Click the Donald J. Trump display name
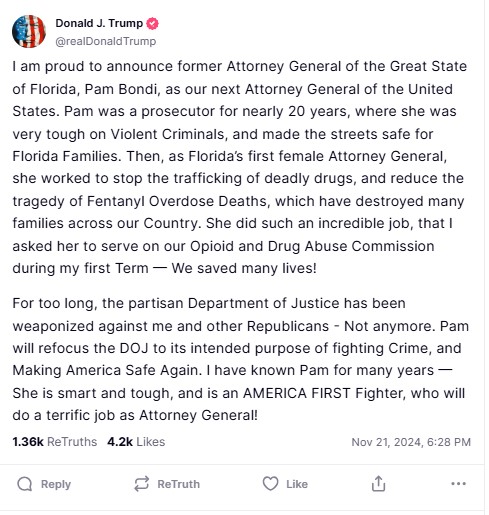This screenshot has width=489, height=515. pos(99,23)
